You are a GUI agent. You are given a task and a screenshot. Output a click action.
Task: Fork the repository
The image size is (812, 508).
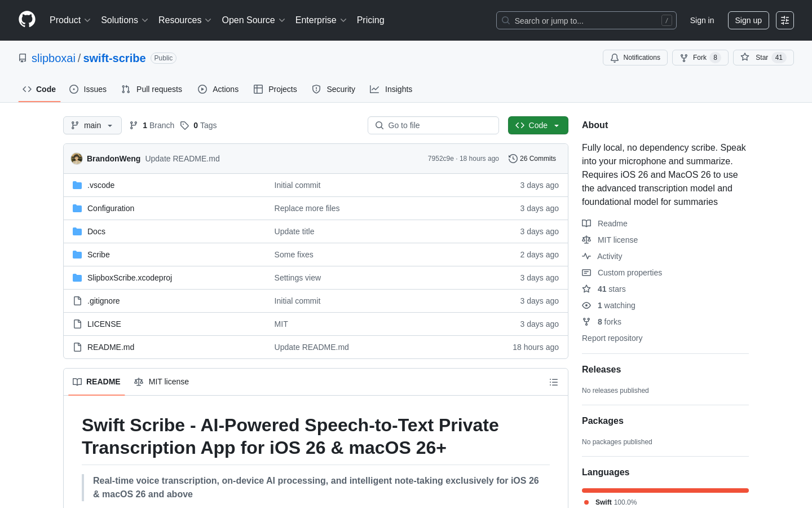[700, 58]
